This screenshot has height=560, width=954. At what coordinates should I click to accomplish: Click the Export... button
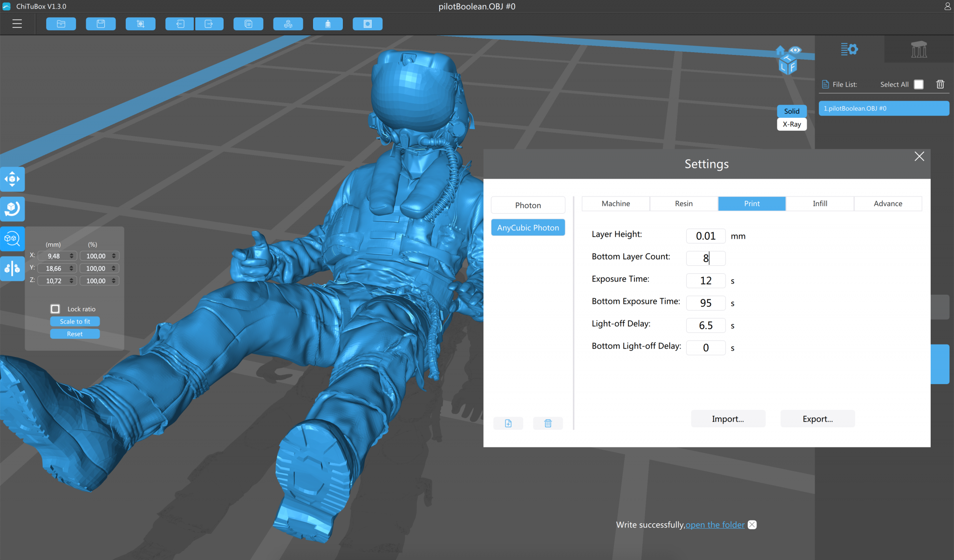[x=817, y=419]
